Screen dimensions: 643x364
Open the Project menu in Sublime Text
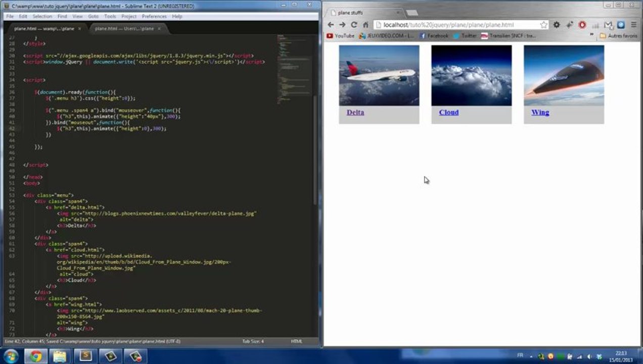point(129,16)
